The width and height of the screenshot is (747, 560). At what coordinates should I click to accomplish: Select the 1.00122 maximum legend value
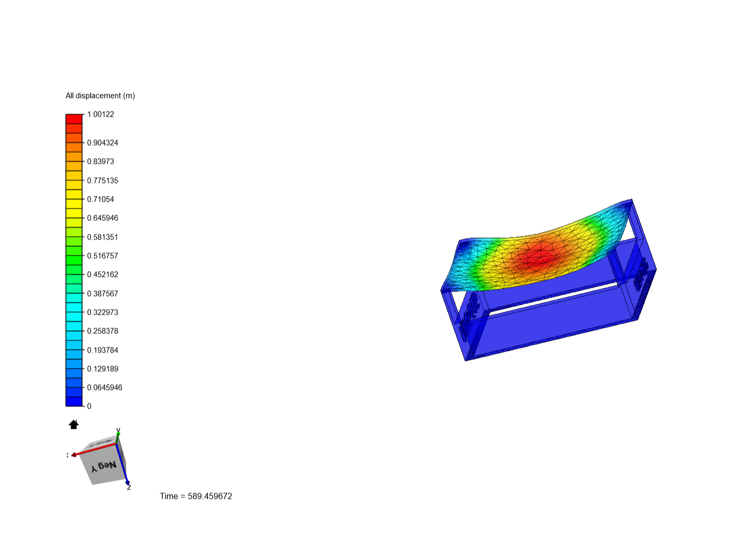101,114
